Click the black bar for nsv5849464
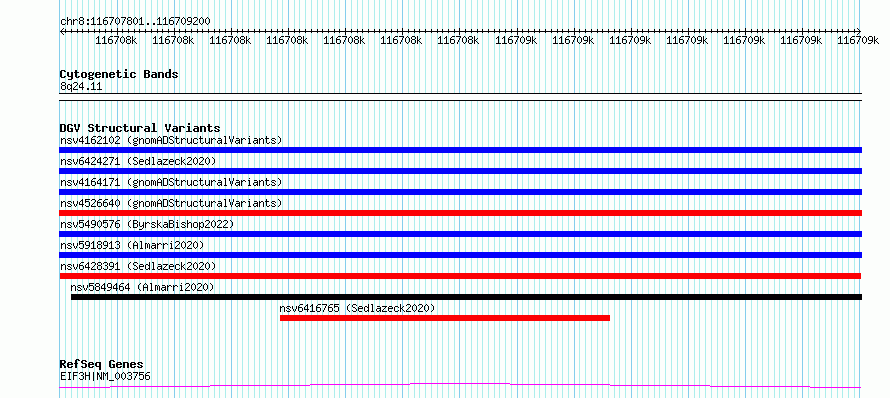 466,297
